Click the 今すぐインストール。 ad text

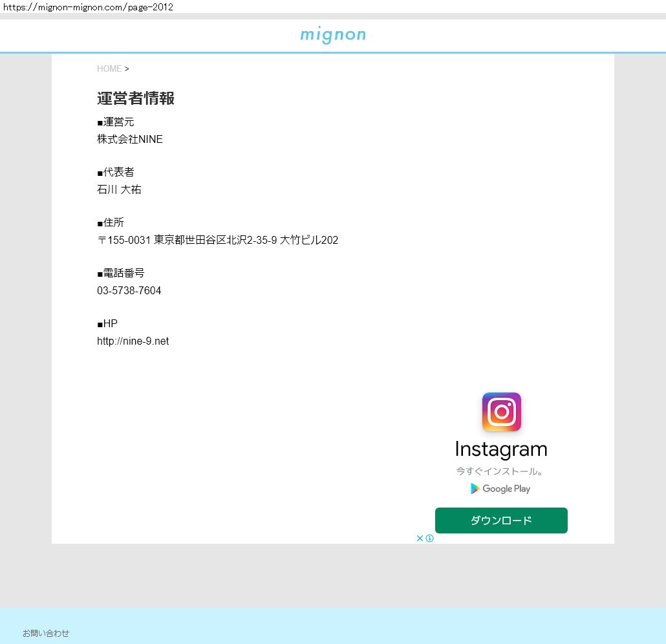[499, 471]
